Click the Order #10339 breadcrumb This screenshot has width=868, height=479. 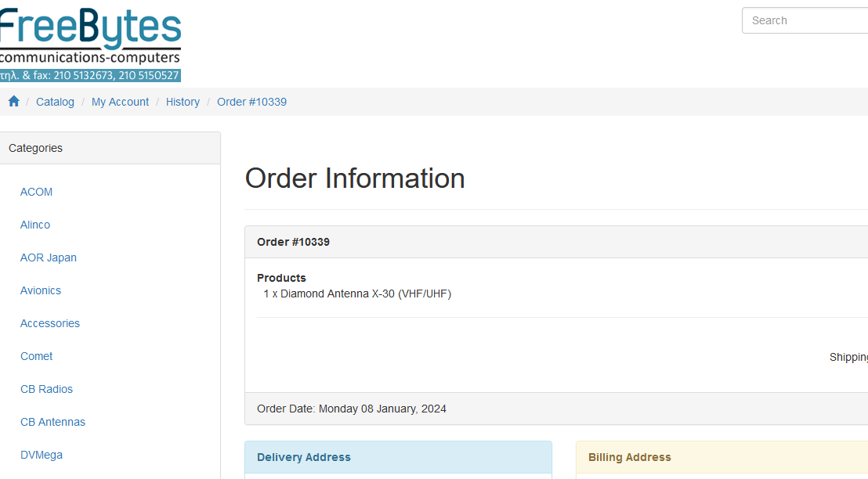pyautogui.click(x=251, y=102)
